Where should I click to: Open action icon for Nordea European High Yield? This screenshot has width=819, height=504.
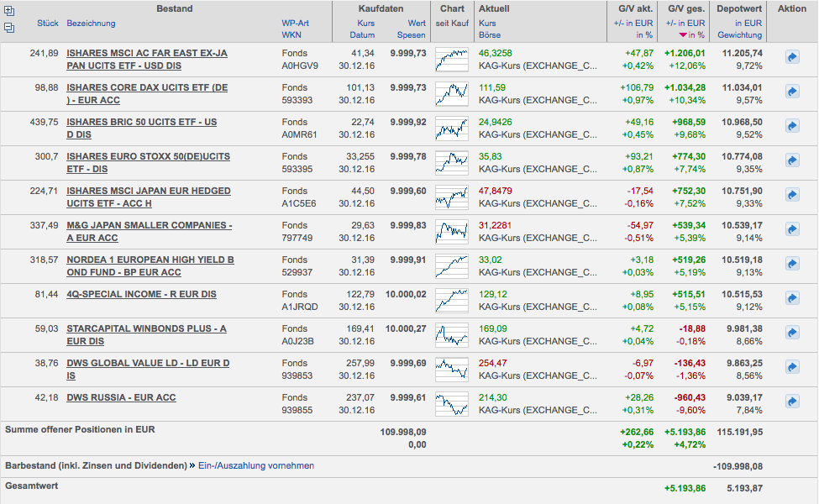pos(791,263)
